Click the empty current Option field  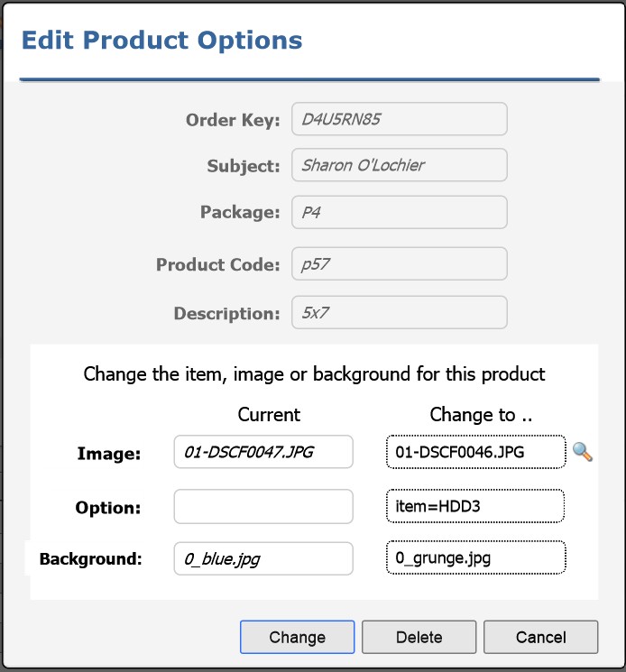pos(262,506)
